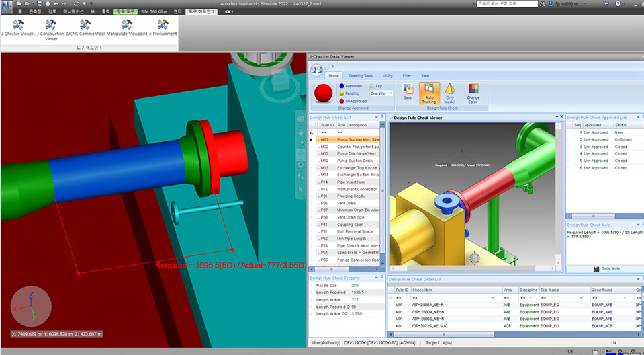Image resolution: width=644 pixels, height=355 pixels.
Task: Switch to the Home ribbon tab in J-Checker
Action: click(334, 76)
